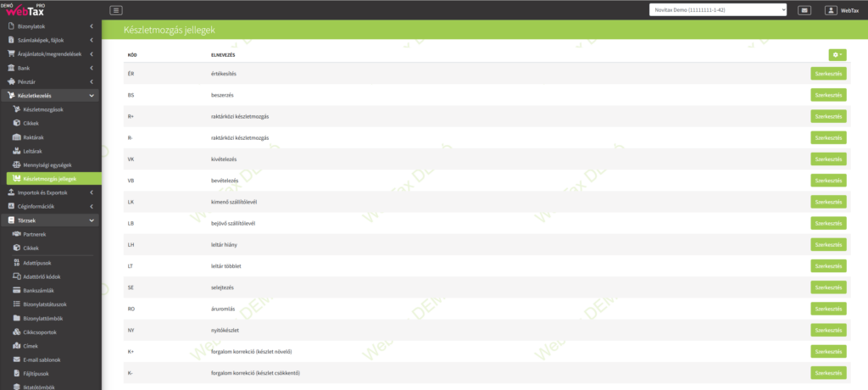
Task: Open Raktárak from the sidebar
Action: click(33, 137)
